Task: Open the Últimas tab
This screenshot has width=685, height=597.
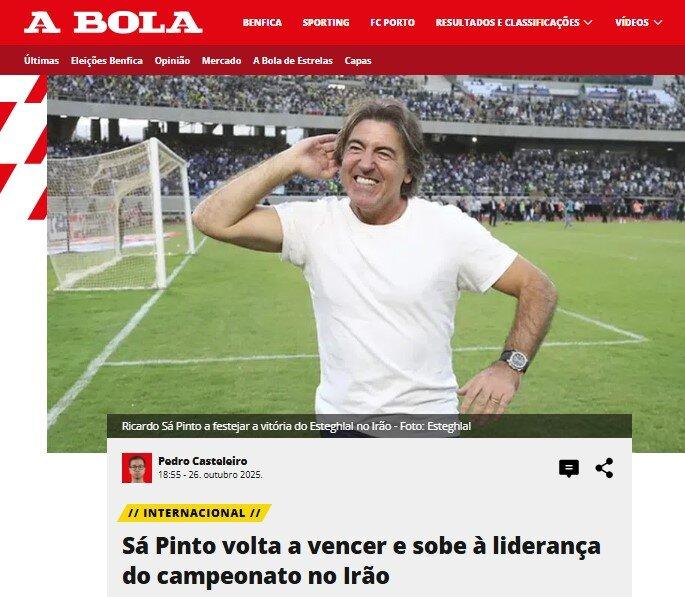Action: tap(42, 61)
